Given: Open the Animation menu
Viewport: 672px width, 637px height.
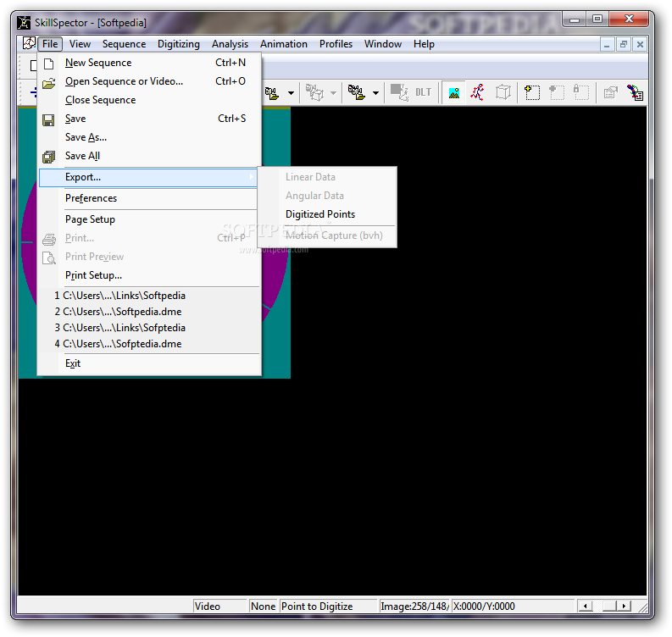Looking at the screenshot, I should pyautogui.click(x=283, y=44).
